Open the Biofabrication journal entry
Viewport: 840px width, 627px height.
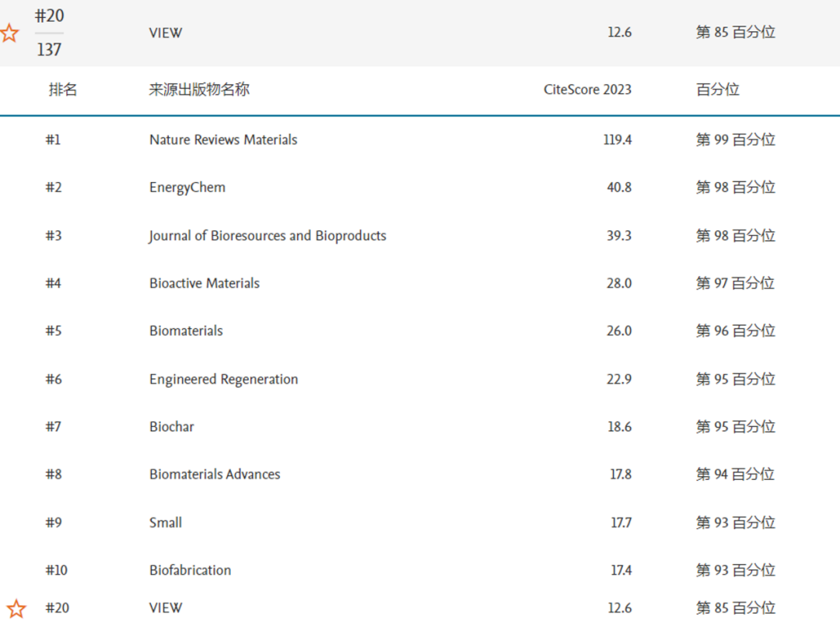[191, 570]
